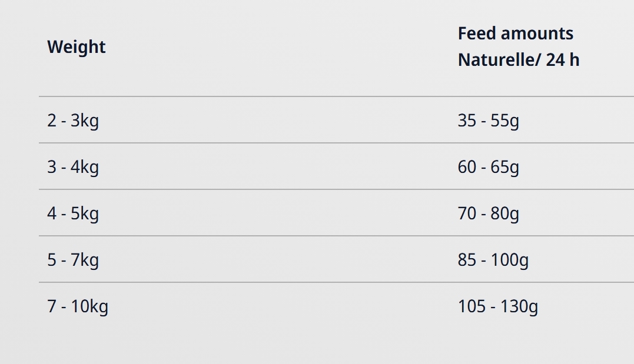Select the 7 - 10kg weight cell
Screen dimensions: 634x364
[x=78, y=306]
